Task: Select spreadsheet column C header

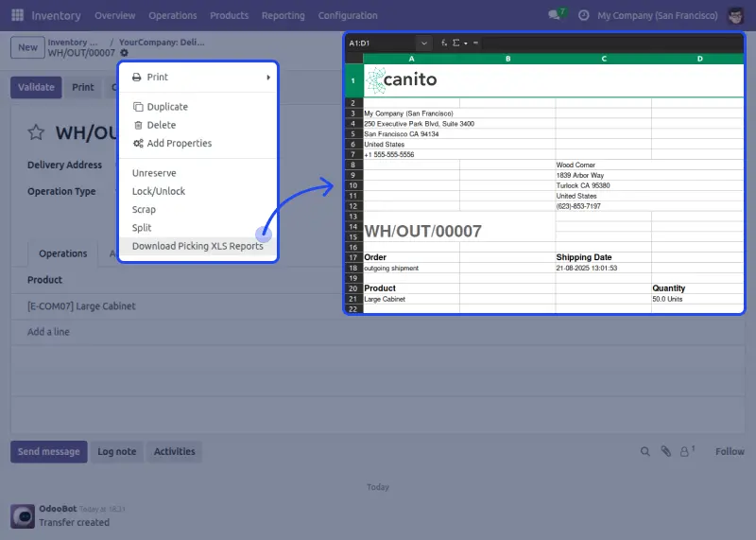Action: pos(604,59)
